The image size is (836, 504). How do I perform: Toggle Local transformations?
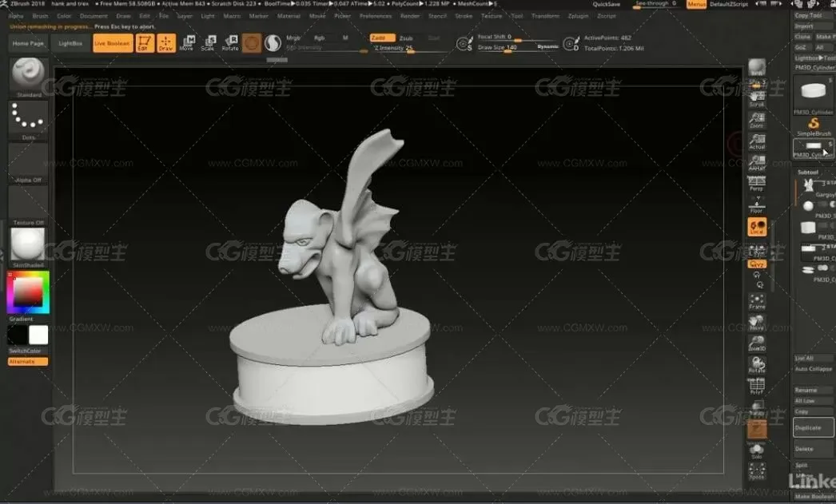click(x=757, y=226)
